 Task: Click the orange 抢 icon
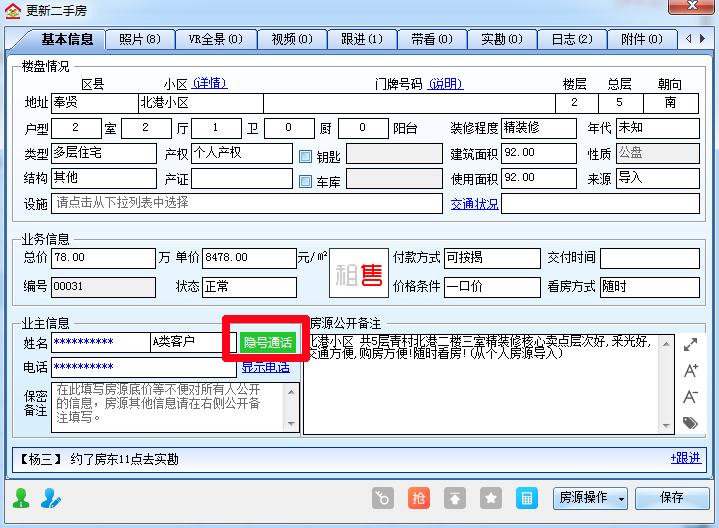point(419,498)
